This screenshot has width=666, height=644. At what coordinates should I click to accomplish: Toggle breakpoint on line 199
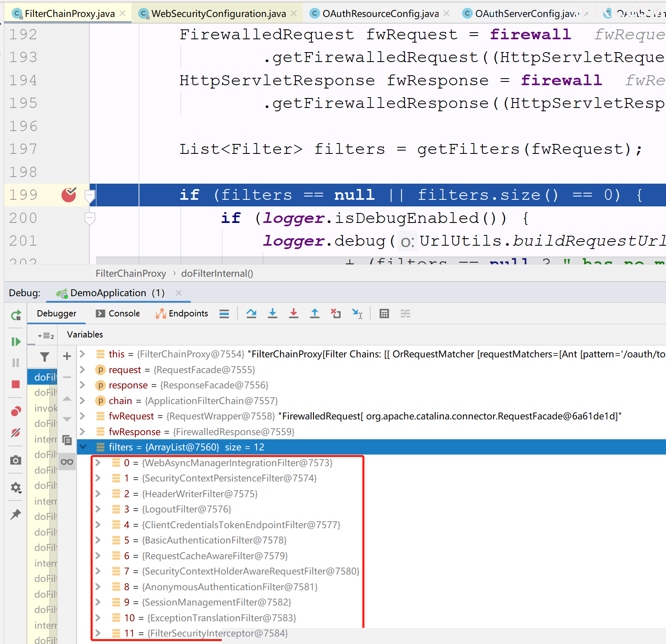pos(69,194)
